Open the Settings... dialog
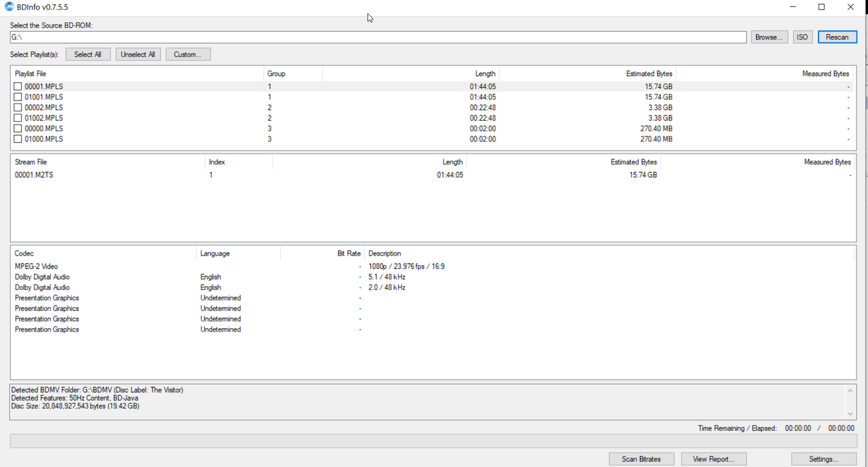868x467 pixels. [823, 459]
